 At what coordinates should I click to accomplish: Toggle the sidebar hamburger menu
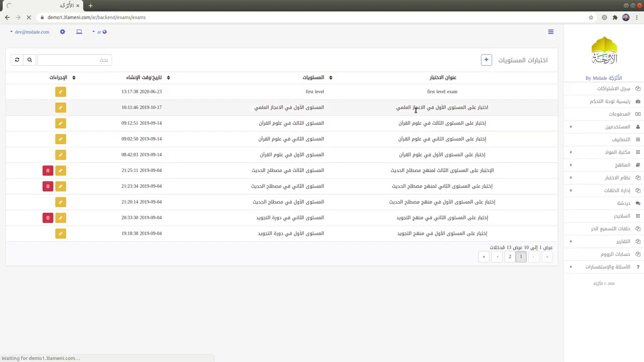point(550,32)
